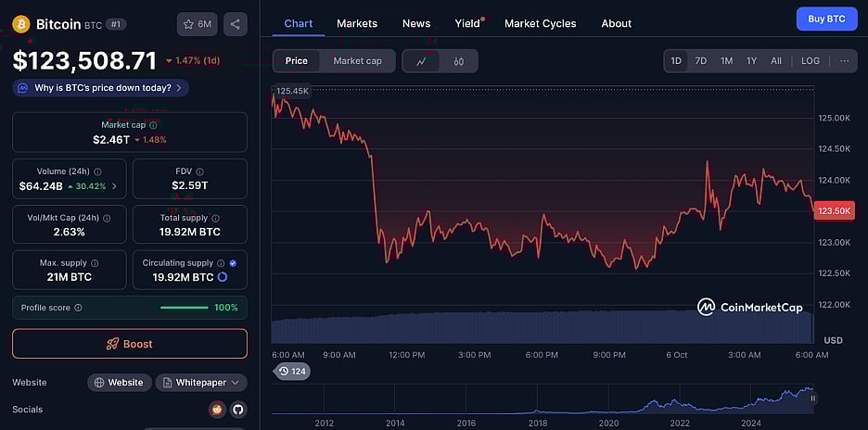This screenshot has width=868, height=430.
Task: Click the FDV info icon
Action: pyautogui.click(x=199, y=171)
